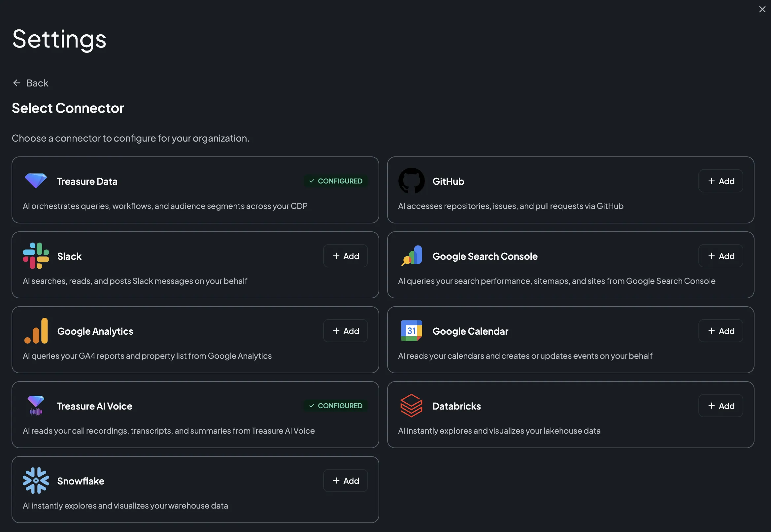Viewport: 771px width, 532px height.
Task: Select the Treasure AI Voice title
Action: [x=95, y=406]
